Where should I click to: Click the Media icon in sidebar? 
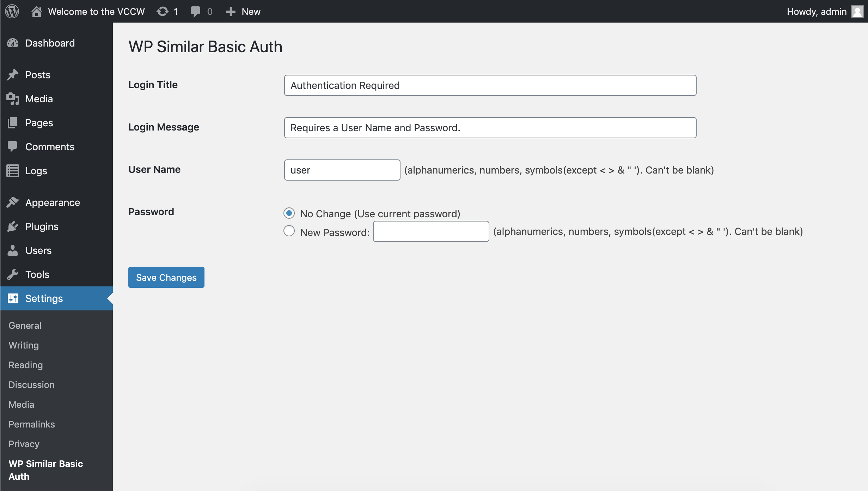13,98
